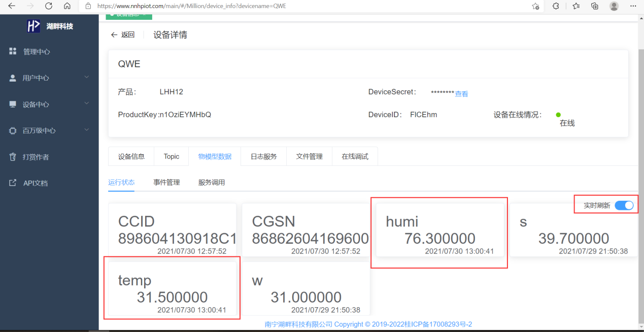Click the lock icon in address bar
The width and height of the screenshot is (644, 332).
88,7
